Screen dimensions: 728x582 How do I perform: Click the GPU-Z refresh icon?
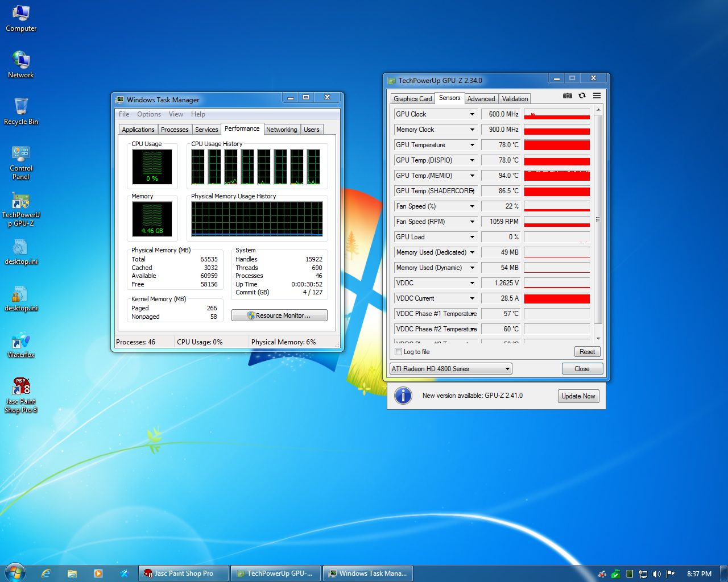tap(582, 95)
